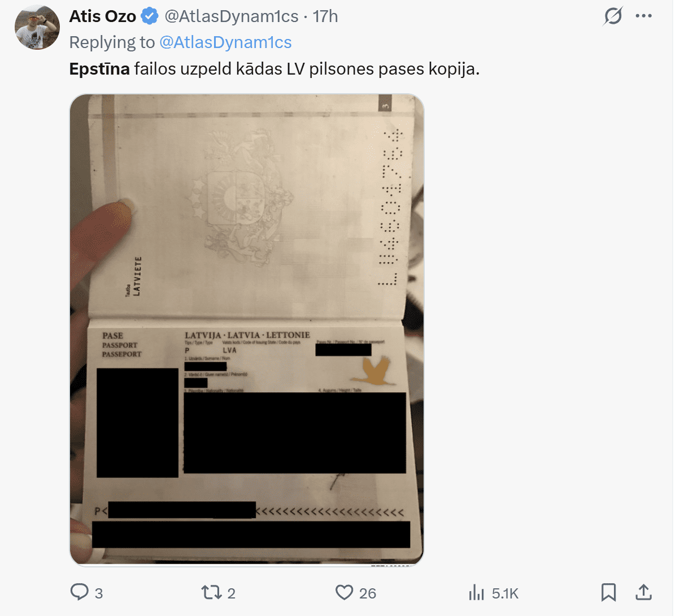Click the repost count 2

232,593
